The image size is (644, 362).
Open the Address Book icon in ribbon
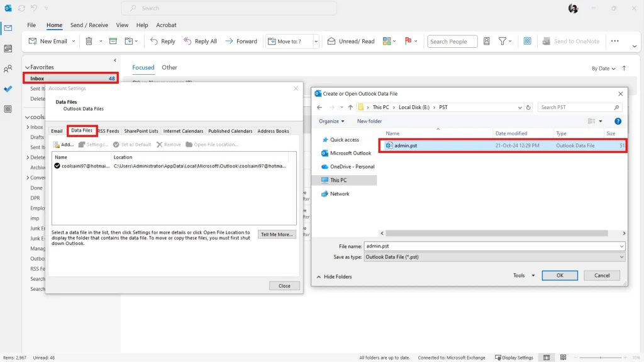(486, 41)
